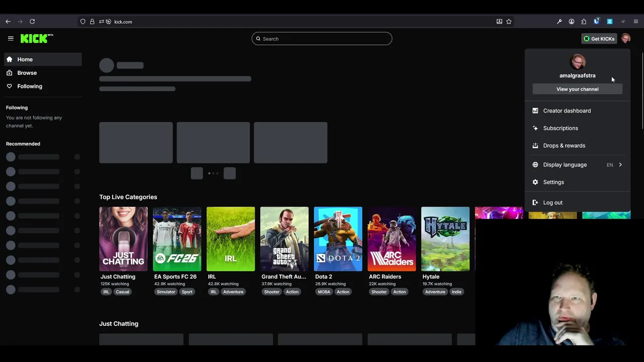Image resolution: width=644 pixels, height=362 pixels.
Task: Click the Drops & rewards icon
Action: click(x=535, y=146)
